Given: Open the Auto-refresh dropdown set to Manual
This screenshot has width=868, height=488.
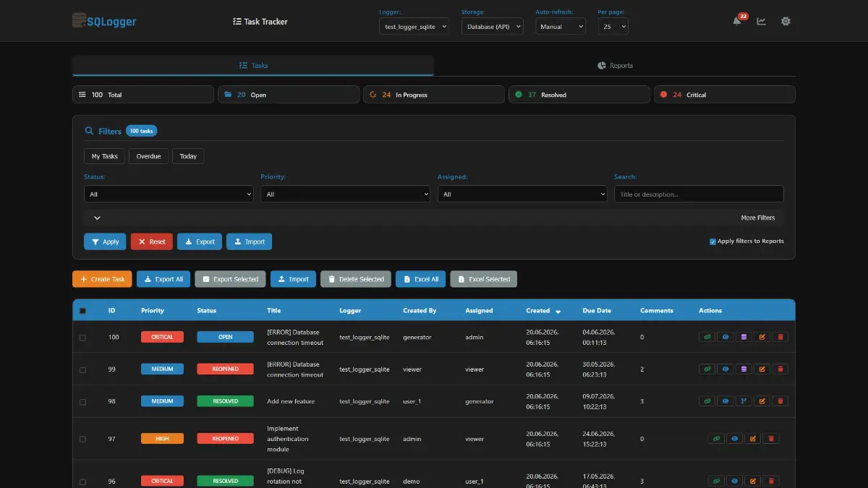Looking at the screenshot, I should coord(561,26).
